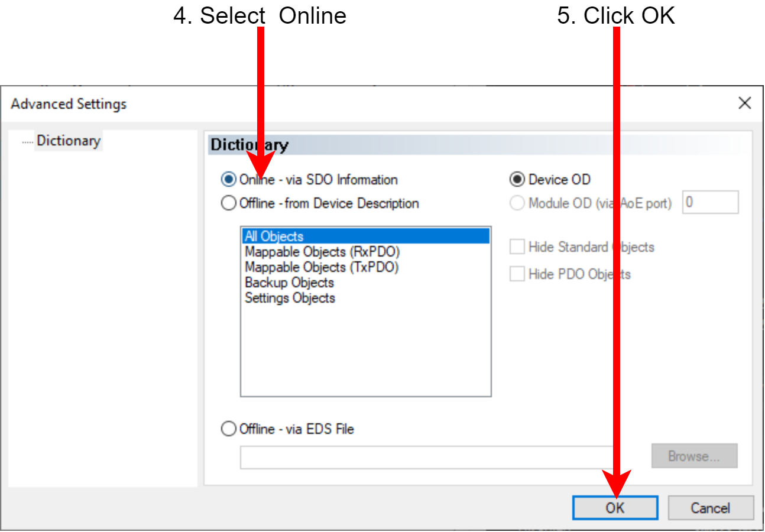Select Dictionary in the left tree
This screenshot has height=532, width=765.
tap(68, 141)
